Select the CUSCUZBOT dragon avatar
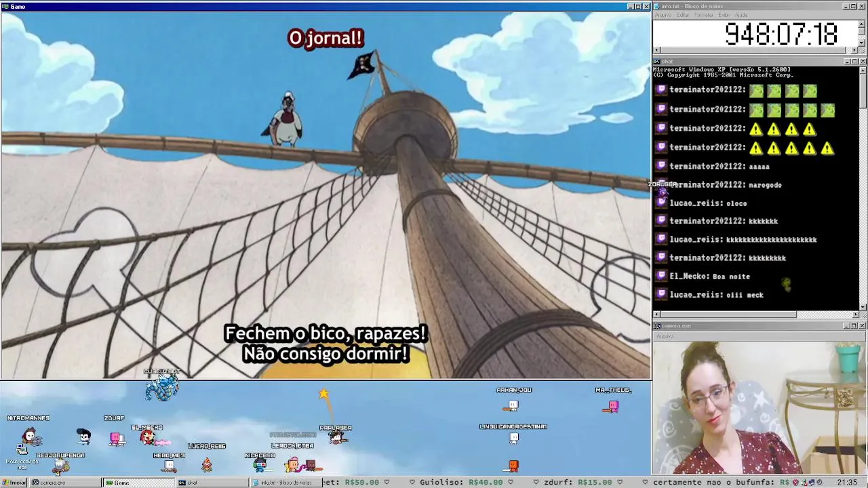868x488 pixels. click(x=163, y=389)
